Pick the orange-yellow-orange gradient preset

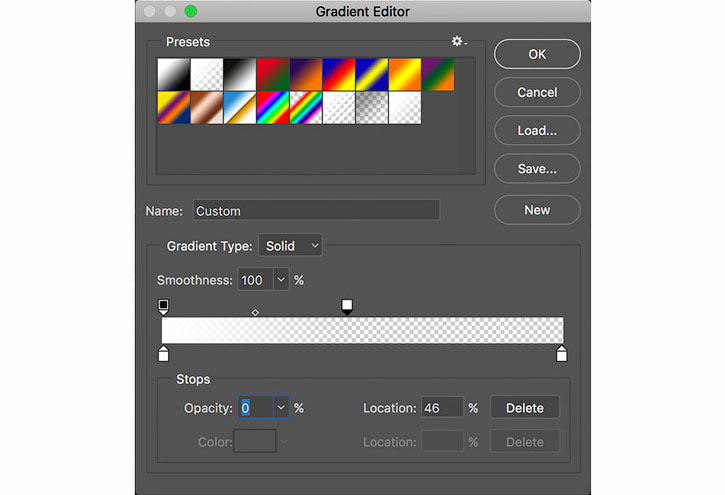pos(405,74)
